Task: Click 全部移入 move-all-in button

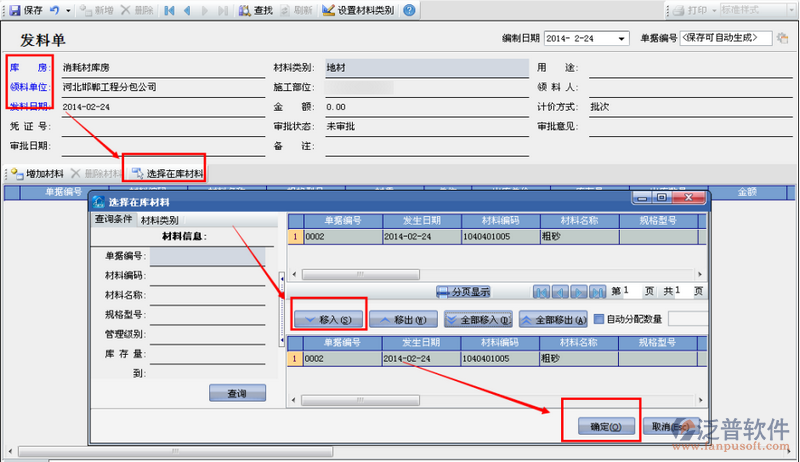Action: click(x=479, y=320)
